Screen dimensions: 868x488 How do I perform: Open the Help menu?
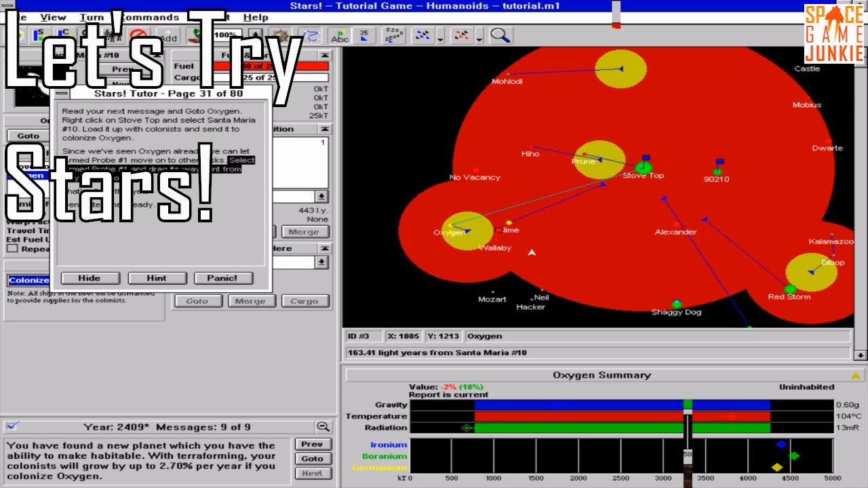coord(256,17)
